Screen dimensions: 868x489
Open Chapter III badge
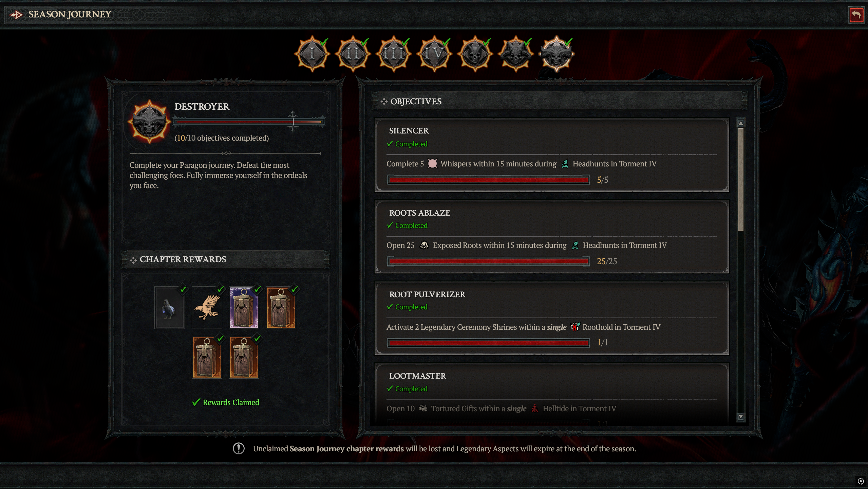[x=394, y=54]
